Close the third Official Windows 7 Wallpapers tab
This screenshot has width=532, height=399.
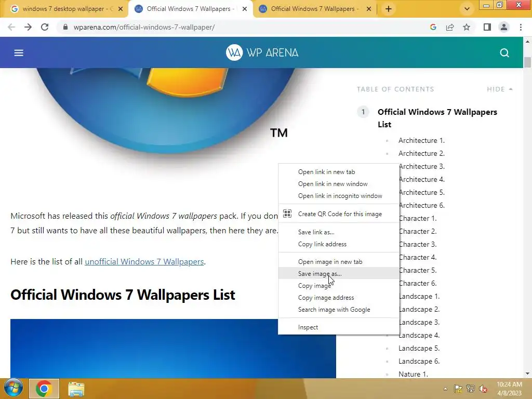369,9
